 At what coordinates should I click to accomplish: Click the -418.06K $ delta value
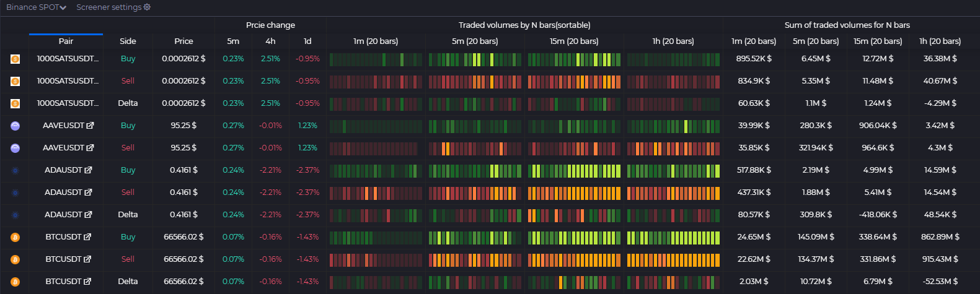(878, 215)
